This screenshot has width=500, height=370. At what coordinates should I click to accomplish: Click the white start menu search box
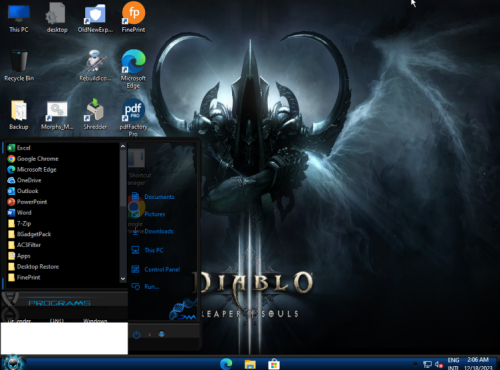[64, 338]
